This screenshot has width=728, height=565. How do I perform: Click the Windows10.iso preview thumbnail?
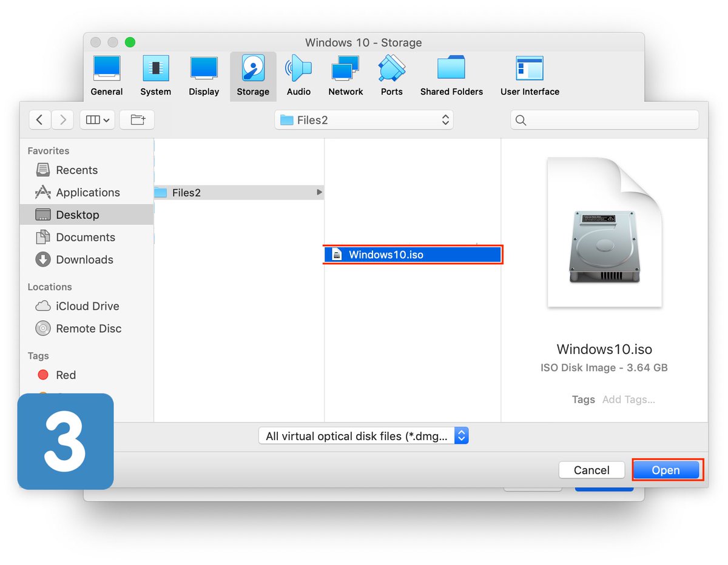pos(604,232)
